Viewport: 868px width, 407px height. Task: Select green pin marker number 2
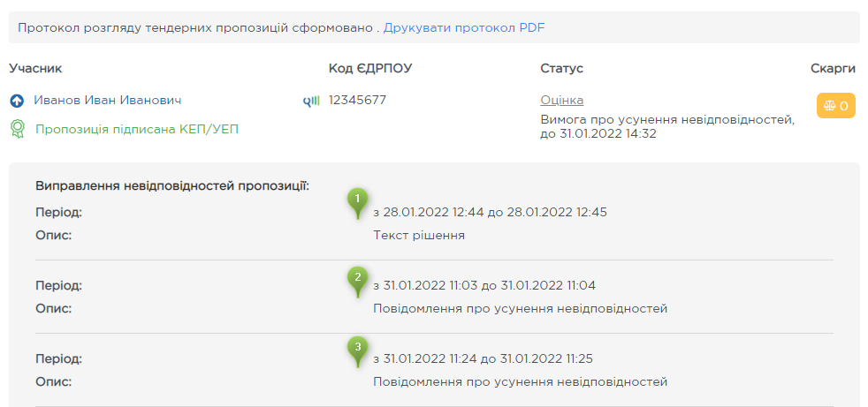[x=357, y=278]
